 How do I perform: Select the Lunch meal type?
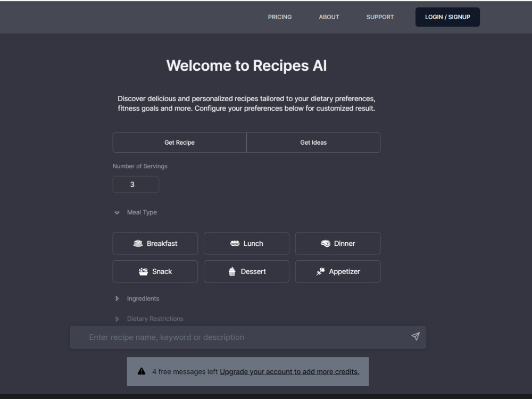coord(246,243)
